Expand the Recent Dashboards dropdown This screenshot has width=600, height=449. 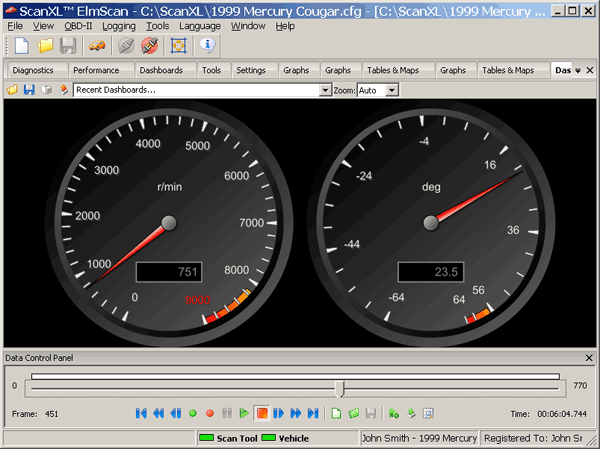tap(324, 90)
